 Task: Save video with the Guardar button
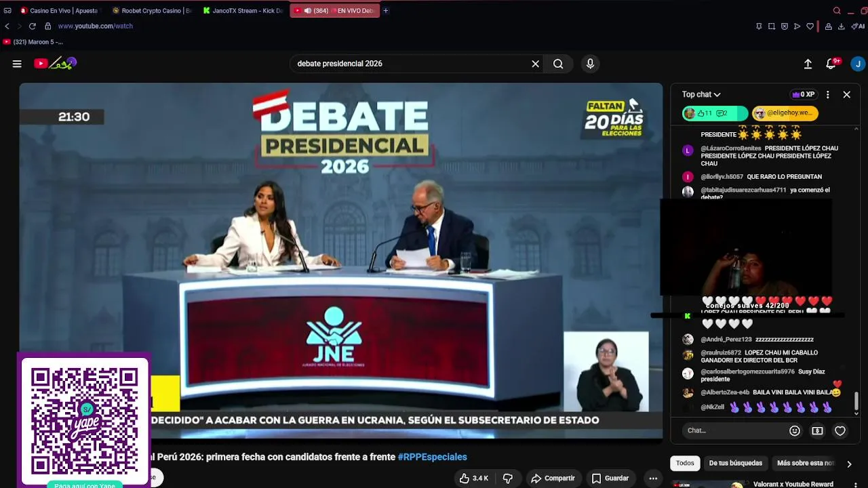610,479
